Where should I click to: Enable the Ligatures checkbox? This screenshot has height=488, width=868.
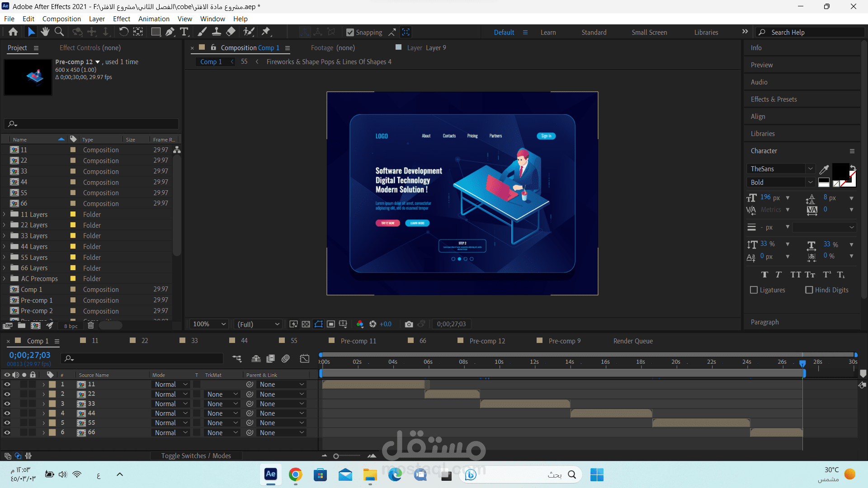(x=754, y=290)
